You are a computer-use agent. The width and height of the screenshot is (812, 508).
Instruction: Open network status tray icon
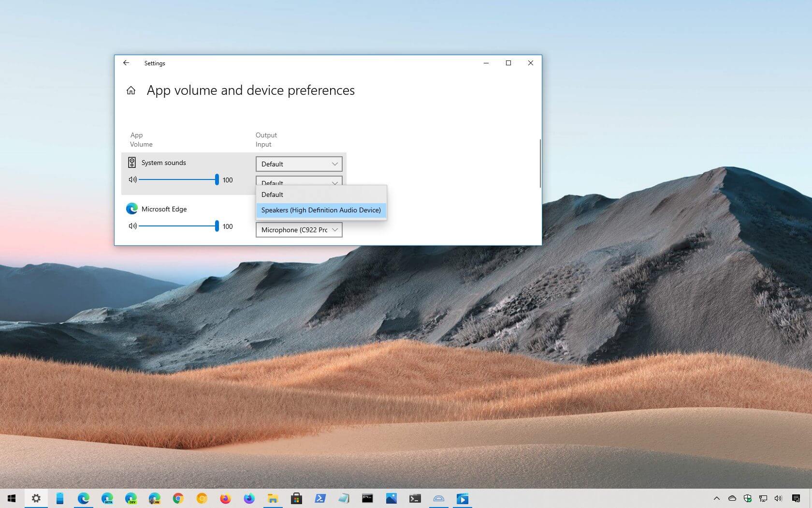(763, 498)
